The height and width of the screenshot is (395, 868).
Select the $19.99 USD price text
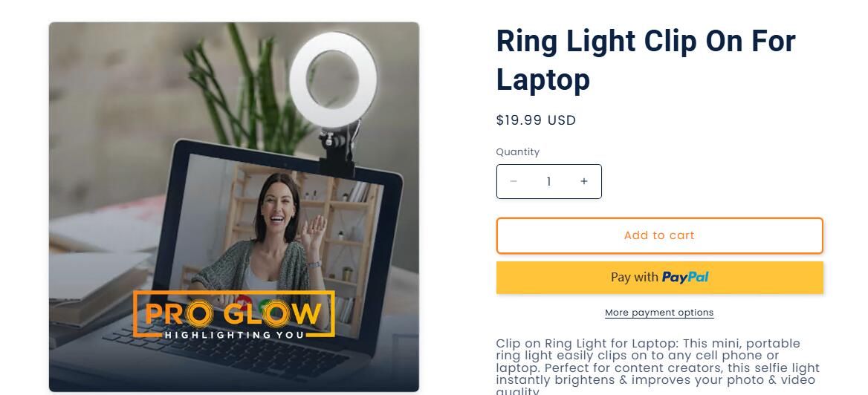[x=536, y=120]
